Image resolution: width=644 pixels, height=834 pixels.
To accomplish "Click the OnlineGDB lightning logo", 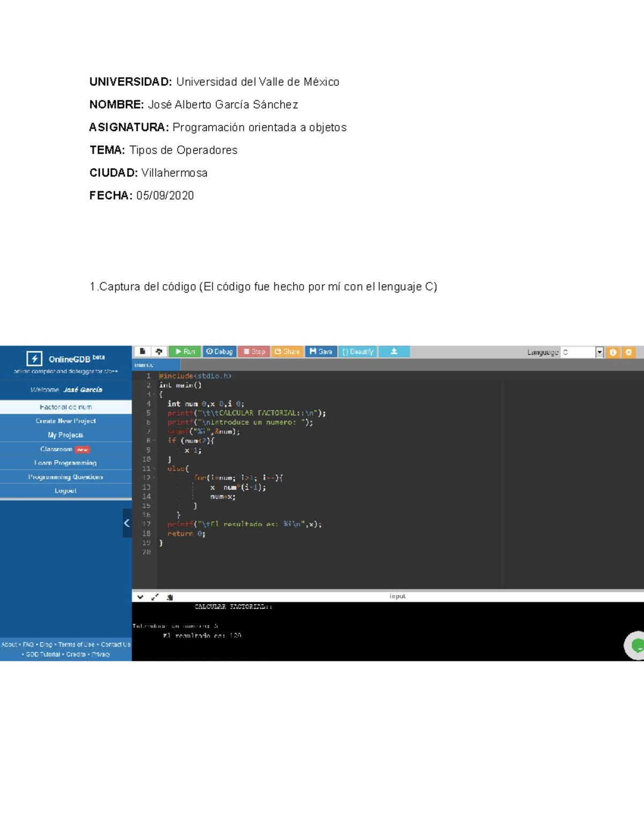I will click(34, 359).
